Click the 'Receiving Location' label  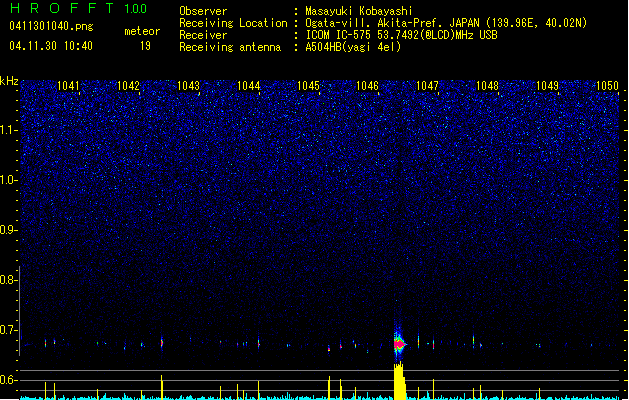[x=233, y=23]
